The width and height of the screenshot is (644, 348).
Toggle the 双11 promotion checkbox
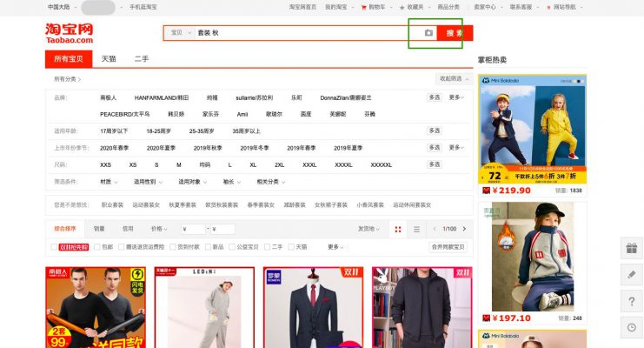coord(54,247)
